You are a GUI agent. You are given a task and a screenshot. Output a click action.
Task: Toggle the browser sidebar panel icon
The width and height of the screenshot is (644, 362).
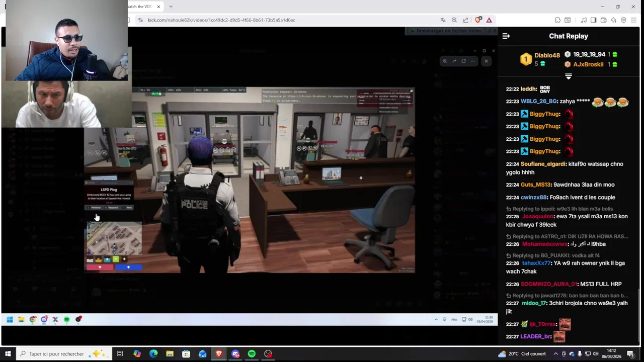pos(594,20)
